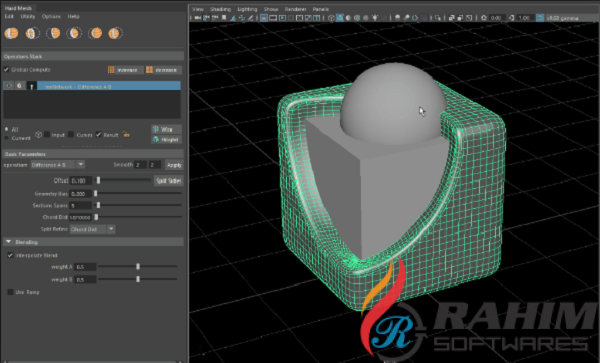600x363 pixels.
Task: Toggle the Film Gate icon
Action: point(273,18)
